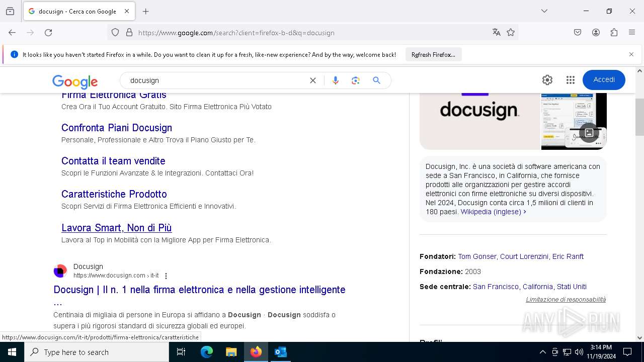The width and height of the screenshot is (644, 362).
Task: Open San Francisco headquarters link
Action: click(530, 287)
